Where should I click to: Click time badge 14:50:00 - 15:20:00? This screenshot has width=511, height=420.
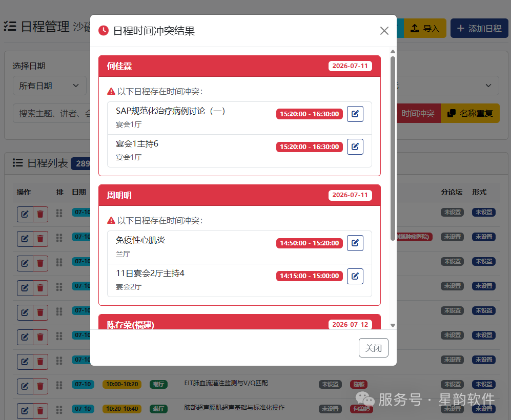(x=309, y=243)
